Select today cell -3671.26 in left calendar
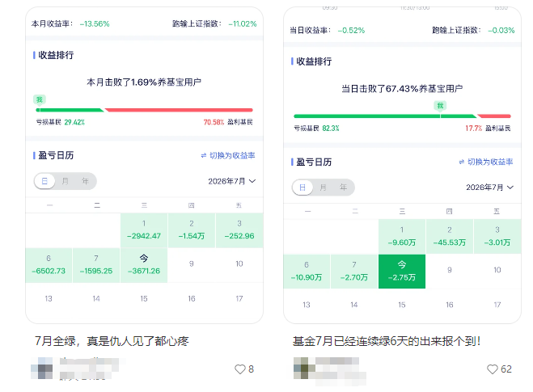 tap(144, 265)
